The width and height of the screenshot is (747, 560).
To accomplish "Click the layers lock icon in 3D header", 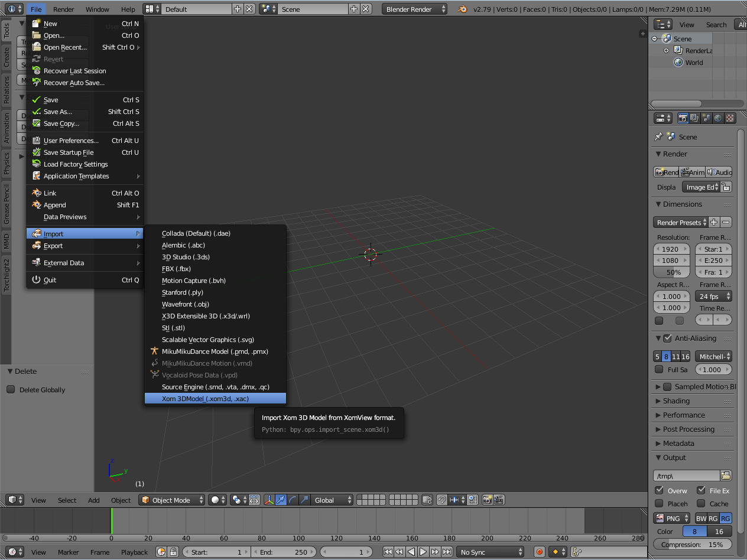I will pyautogui.click(x=427, y=500).
